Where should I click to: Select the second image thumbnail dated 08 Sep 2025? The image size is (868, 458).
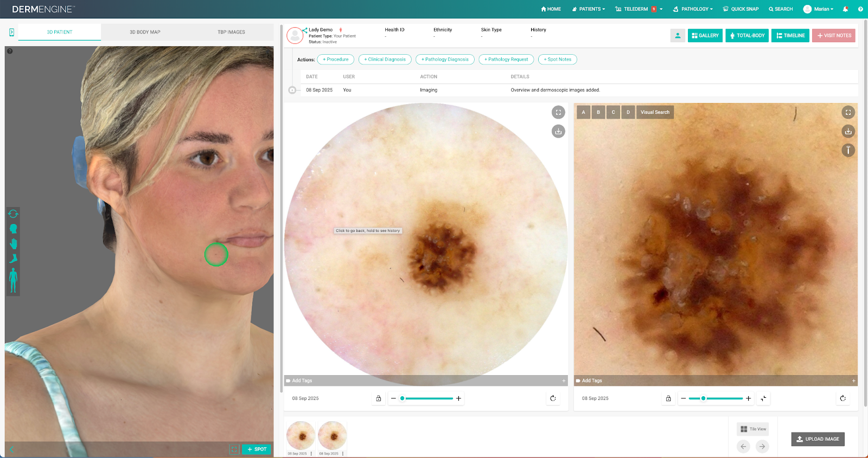coord(332,435)
